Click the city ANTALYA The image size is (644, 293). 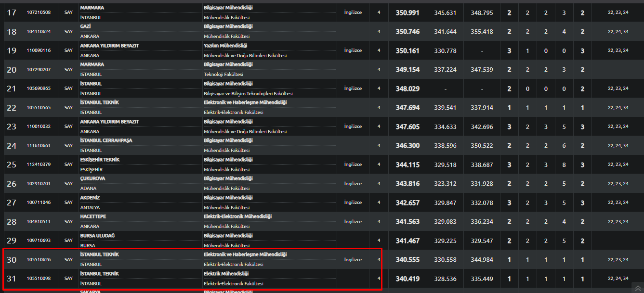point(91,207)
